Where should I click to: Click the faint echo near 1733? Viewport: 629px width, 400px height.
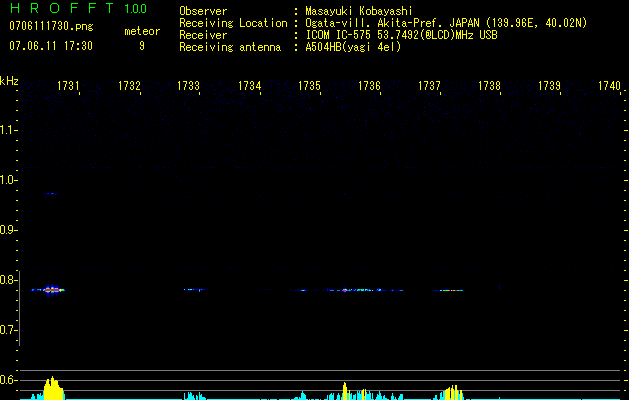[x=196, y=289]
